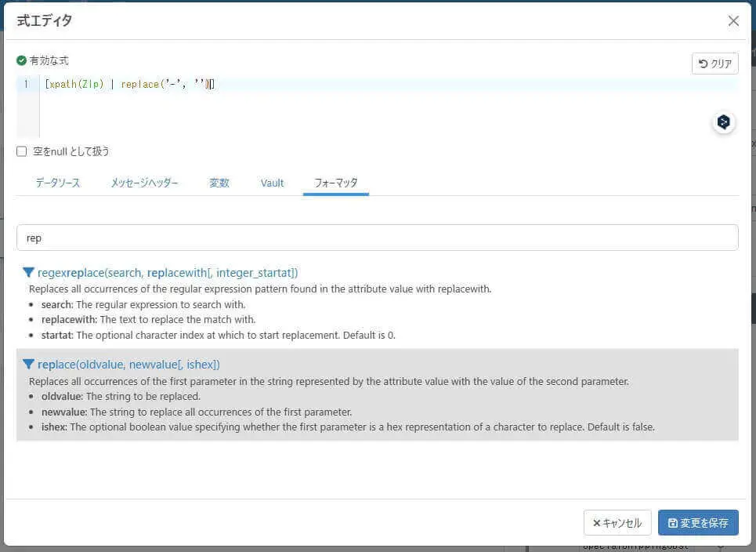Click the hexagon assistant icon in the editor
Image resolution: width=756 pixels, height=552 pixels.
[x=723, y=122]
